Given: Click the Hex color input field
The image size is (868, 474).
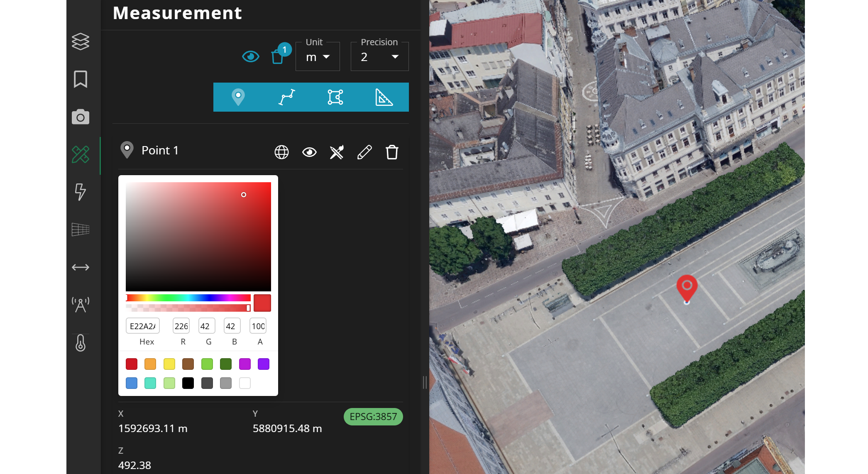Looking at the screenshot, I should click(x=143, y=326).
